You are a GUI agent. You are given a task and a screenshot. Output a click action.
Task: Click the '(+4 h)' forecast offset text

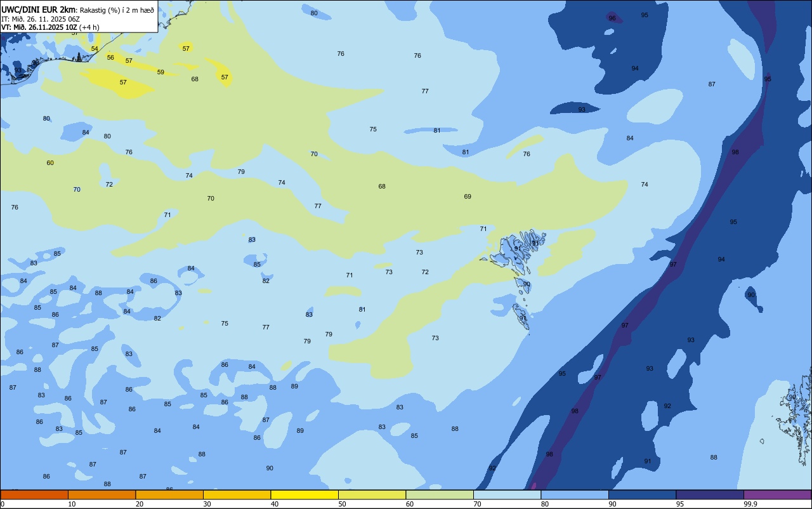pyautogui.click(x=89, y=27)
